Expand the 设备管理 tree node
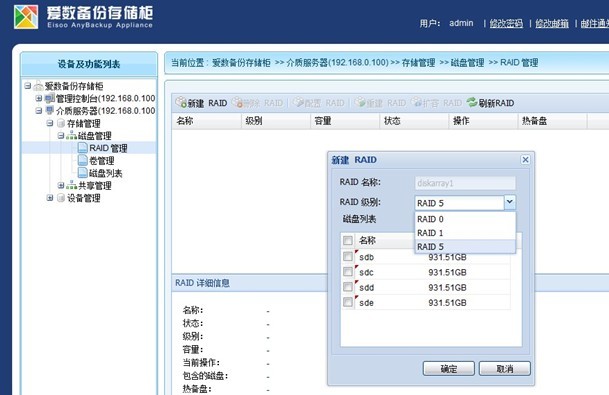The width and height of the screenshot is (609, 395). 50,198
